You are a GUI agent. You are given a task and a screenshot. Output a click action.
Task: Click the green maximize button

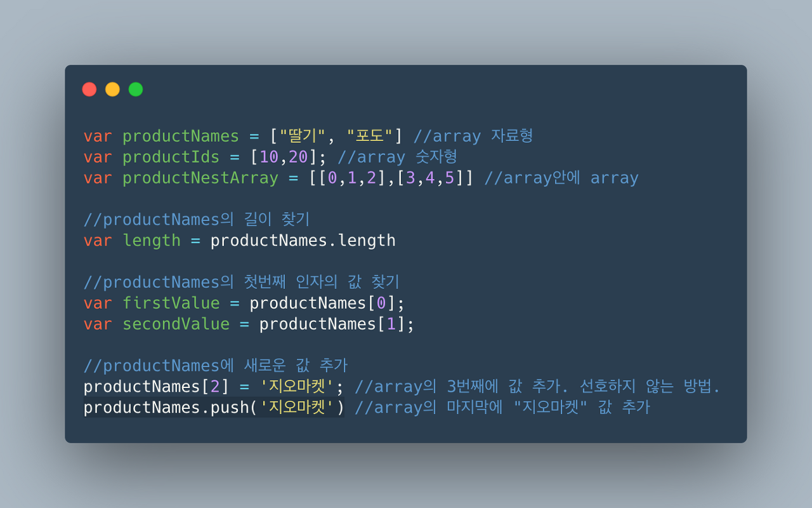[136, 90]
